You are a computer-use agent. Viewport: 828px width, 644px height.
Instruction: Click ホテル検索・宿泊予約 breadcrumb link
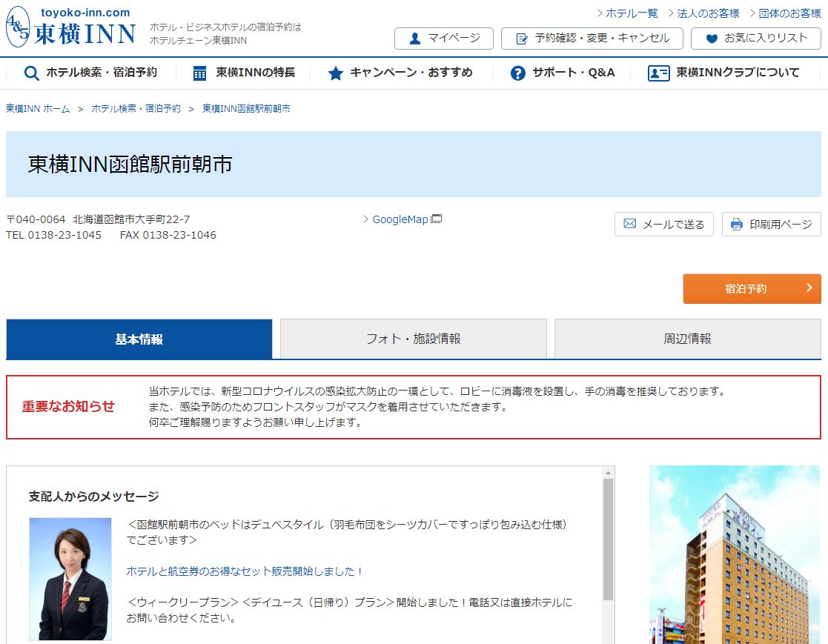pyautogui.click(x=136, y=109)
